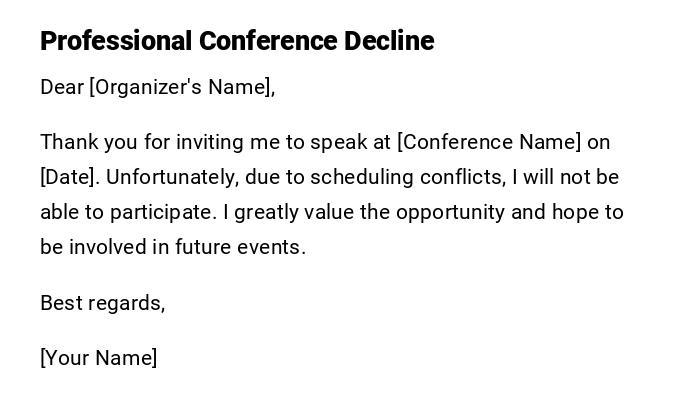This screenshot has width=700, height=420.
Task: Click the "Professional Conference Decline" heading
Action: click(237, 41)
